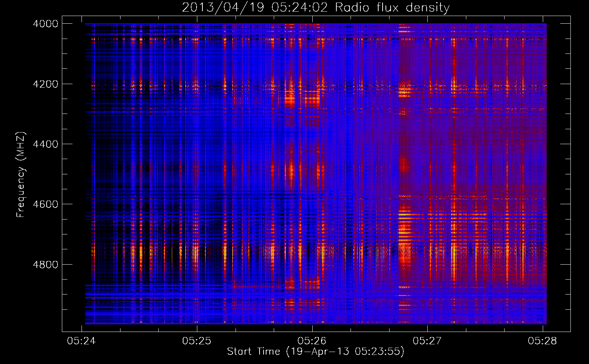
Task: Select the 4000 frequency axis label
Action: pyautogui.click(x=46, y=24)
